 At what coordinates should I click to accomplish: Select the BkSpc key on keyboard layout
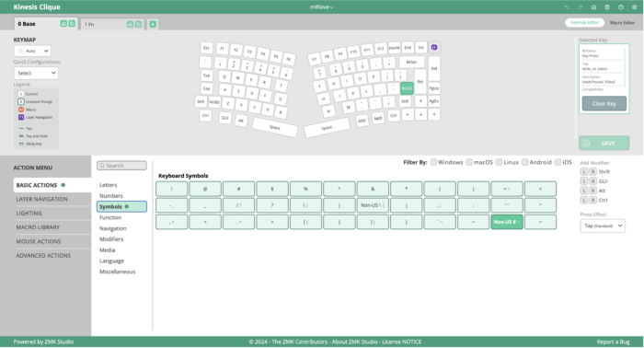(411, 62)
